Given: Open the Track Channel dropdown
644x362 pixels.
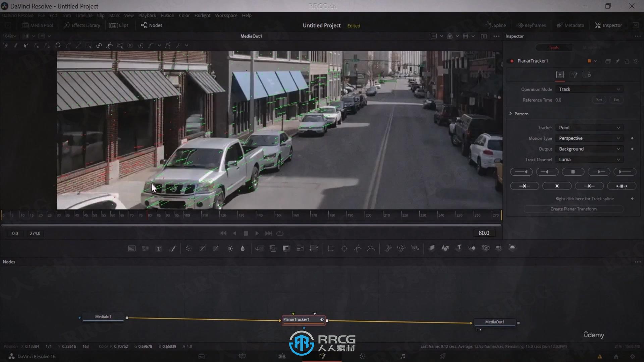Looking at the screenshot, I should pyautogui.click(x=589, y=160).
